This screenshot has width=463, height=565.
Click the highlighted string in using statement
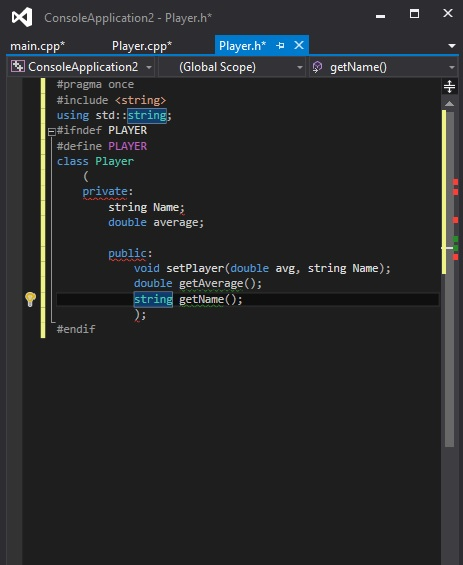coord(147,115)
